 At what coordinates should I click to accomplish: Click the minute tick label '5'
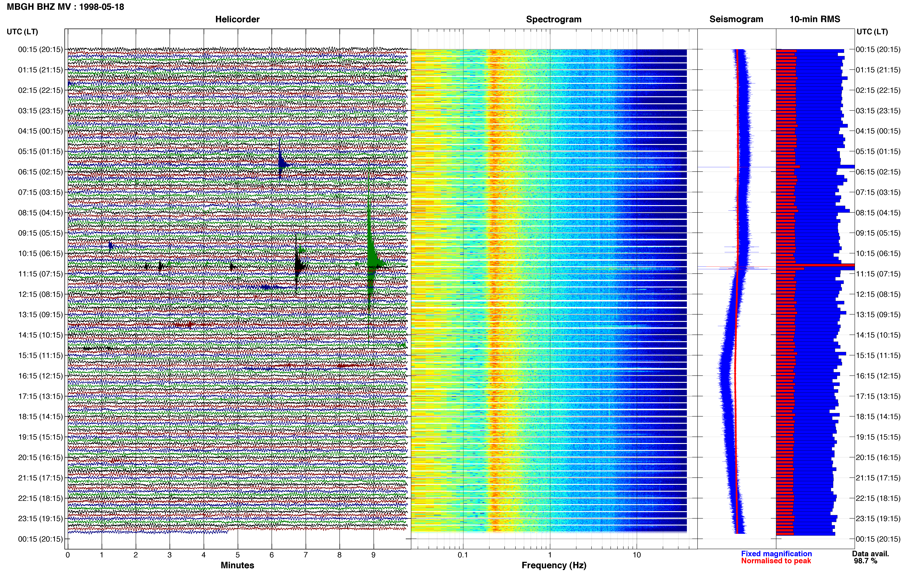coord(238,555)
